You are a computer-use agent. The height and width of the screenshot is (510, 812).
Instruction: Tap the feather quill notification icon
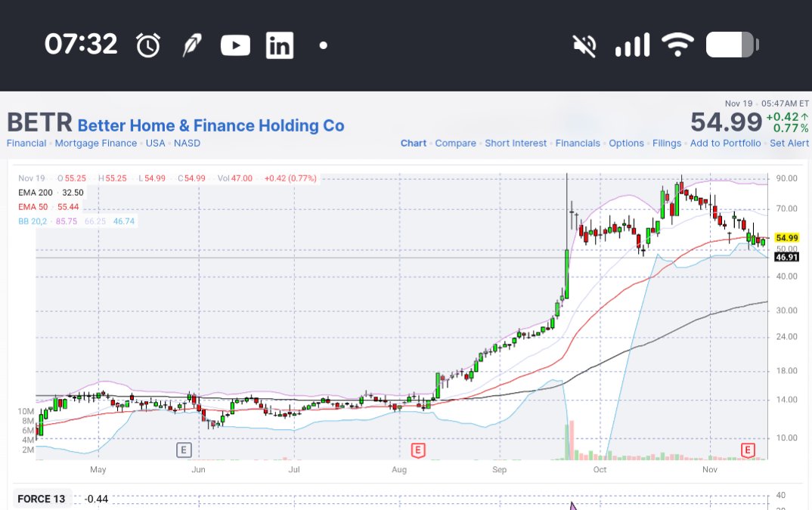point(191,45)
